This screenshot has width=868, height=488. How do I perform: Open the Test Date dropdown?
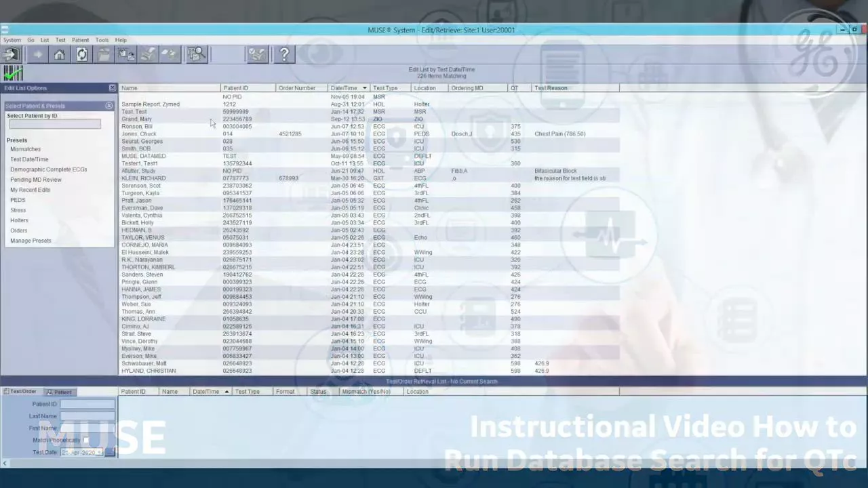click(99, 452)
